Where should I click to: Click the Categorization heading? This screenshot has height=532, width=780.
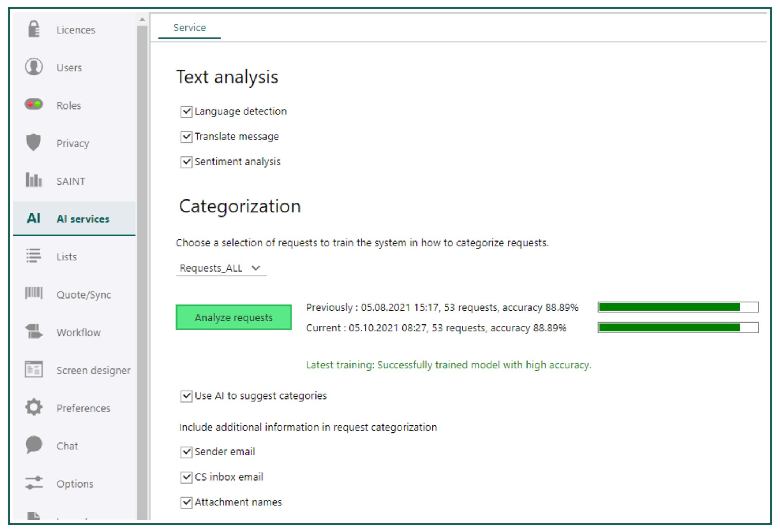tap(240, 206)
